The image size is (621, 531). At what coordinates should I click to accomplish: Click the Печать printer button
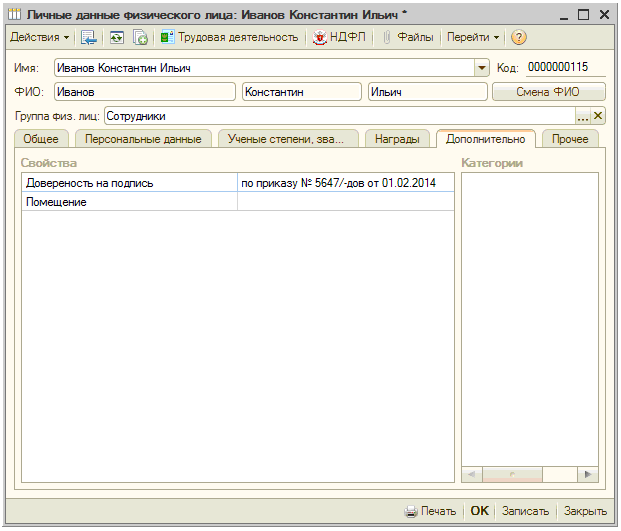coord(430,511)
